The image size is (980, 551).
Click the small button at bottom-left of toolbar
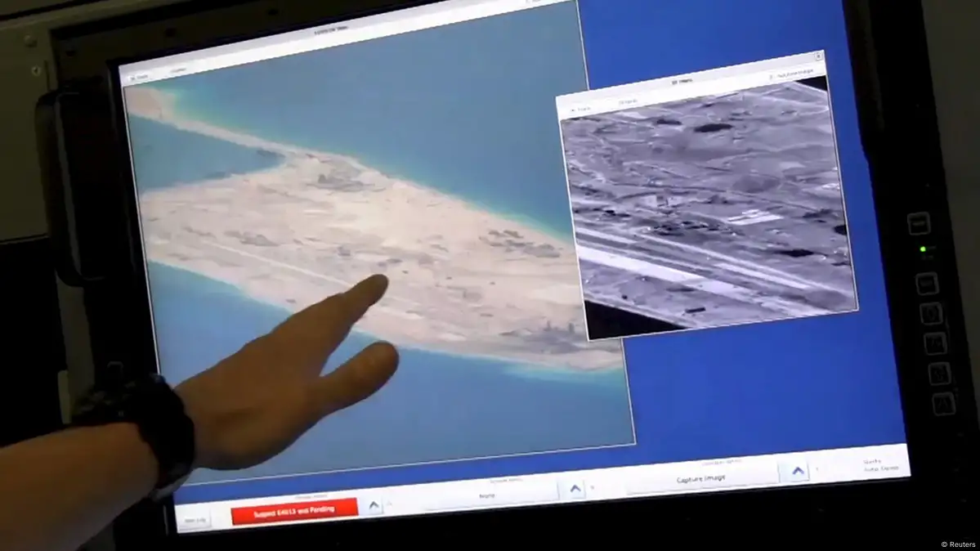click(195, 520)
